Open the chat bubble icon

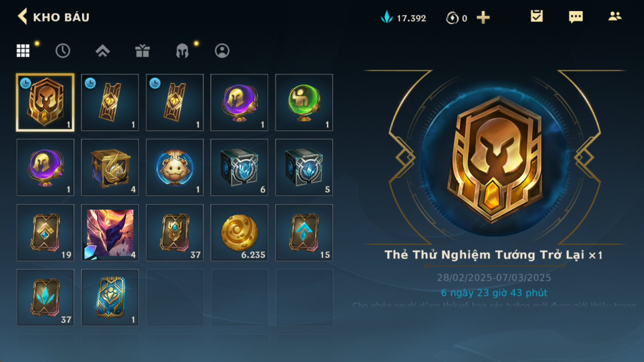point(576,17)
